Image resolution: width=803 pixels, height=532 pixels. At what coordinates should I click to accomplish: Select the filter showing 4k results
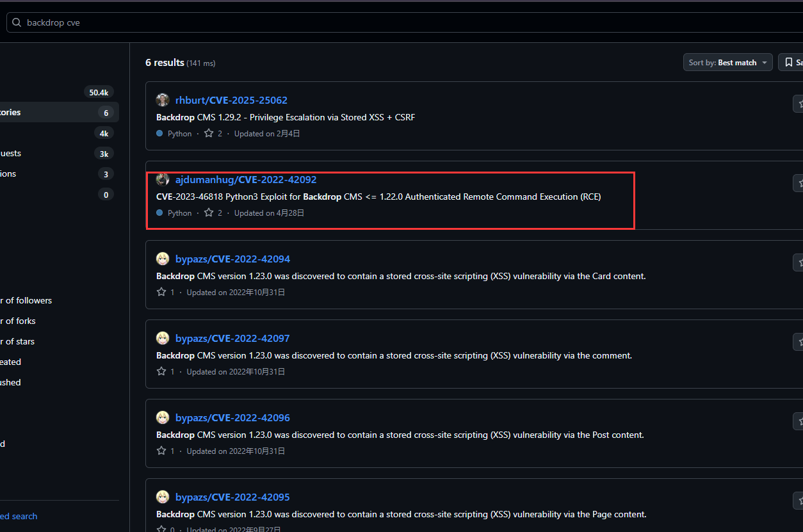point(58,133)
